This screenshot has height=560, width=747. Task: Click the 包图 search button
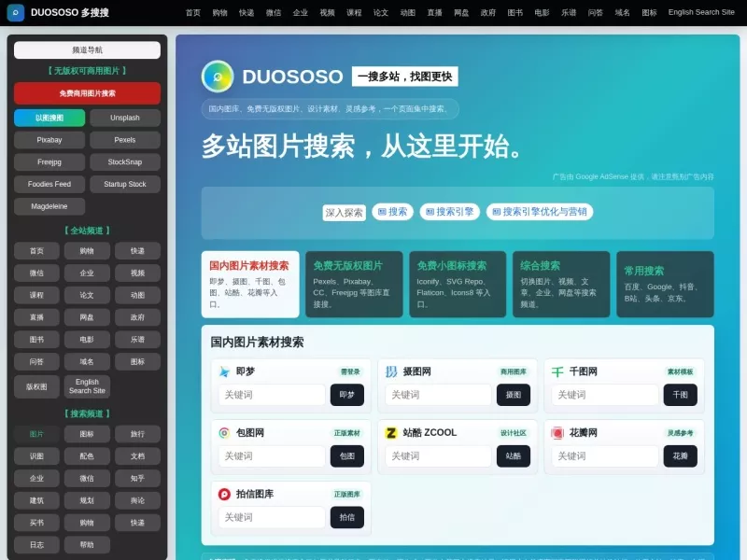pyautogui.click(x=346, y=456)
